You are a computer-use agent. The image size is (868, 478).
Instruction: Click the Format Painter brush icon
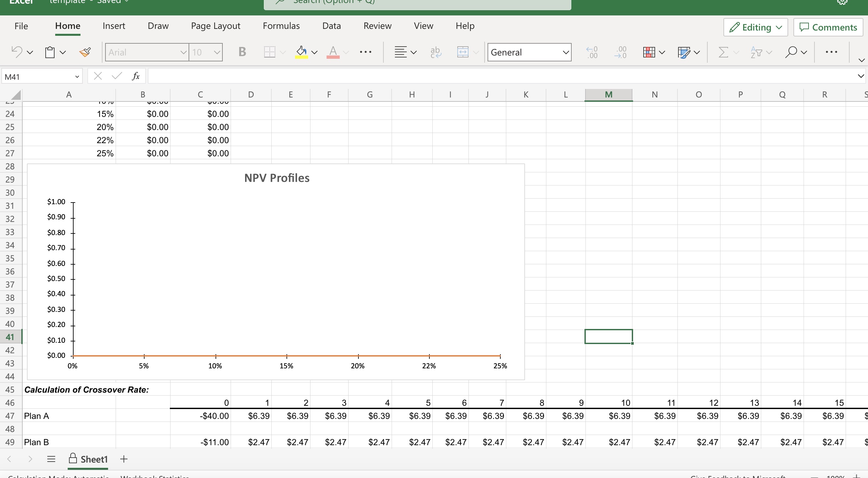[x=85, y=52]
